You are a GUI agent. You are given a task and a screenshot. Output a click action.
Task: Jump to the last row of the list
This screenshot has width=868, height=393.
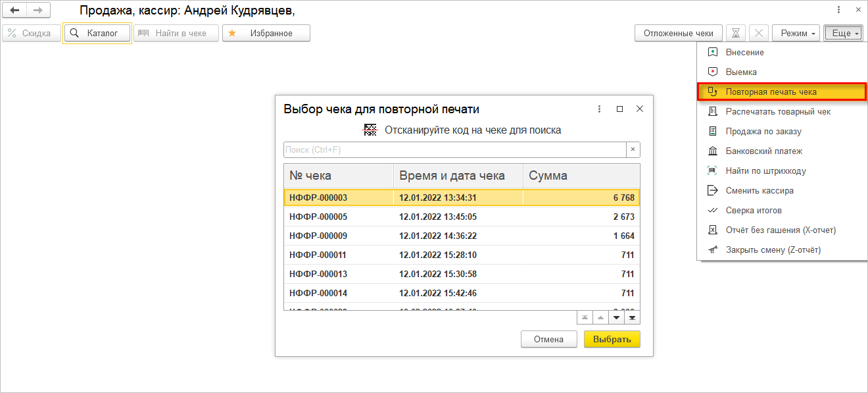632,317
